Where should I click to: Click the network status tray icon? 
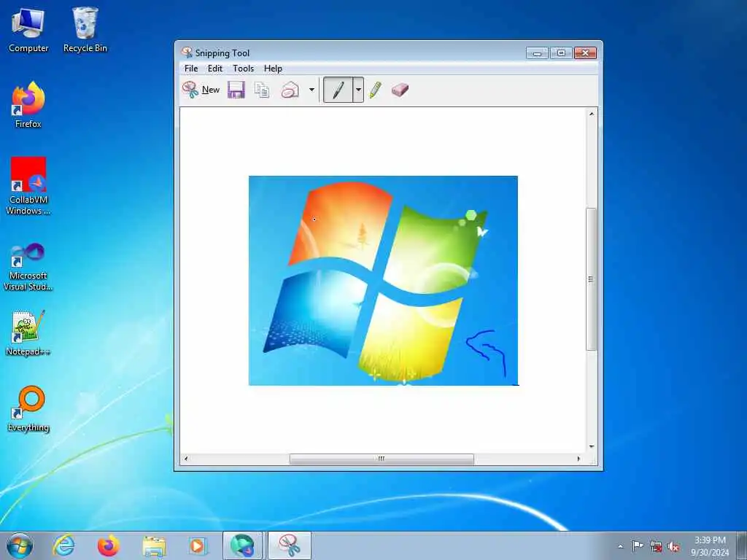656,546
